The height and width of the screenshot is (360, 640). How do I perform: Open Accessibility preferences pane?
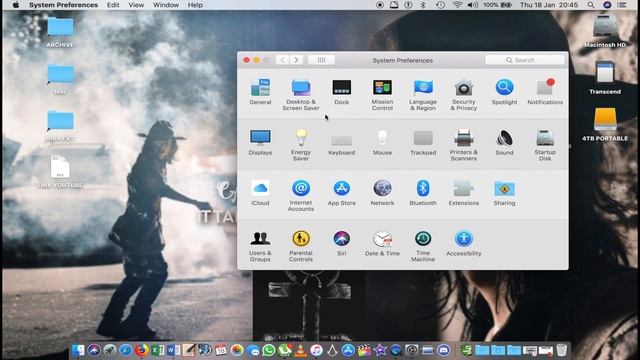(464, 243)
